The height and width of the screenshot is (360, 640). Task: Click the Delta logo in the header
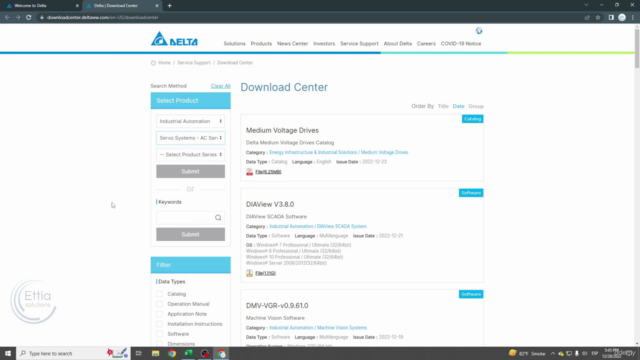point(174,39)
